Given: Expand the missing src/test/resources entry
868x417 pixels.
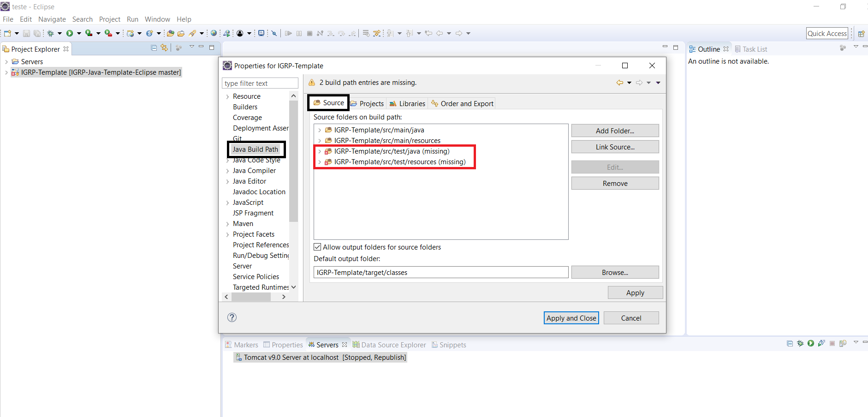Looking at the screenshot, I should (x=320, y=162).
